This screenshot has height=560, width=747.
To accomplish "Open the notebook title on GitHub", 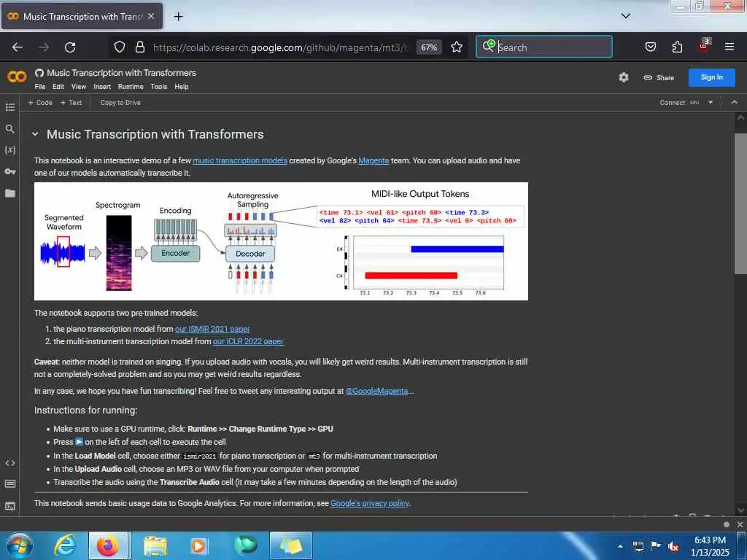I will point(121,73).
